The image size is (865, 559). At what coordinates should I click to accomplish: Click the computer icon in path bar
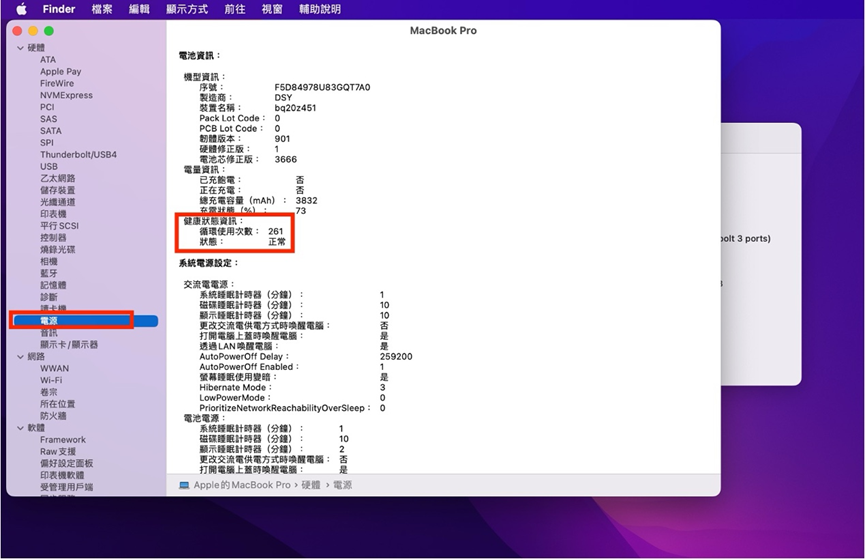coord(184,485)
